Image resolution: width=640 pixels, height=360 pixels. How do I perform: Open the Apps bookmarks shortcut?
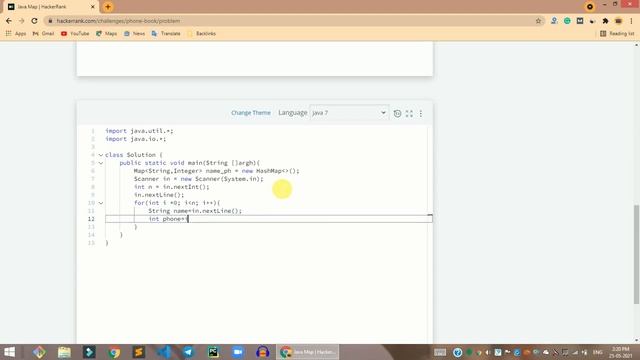(16, 33)
